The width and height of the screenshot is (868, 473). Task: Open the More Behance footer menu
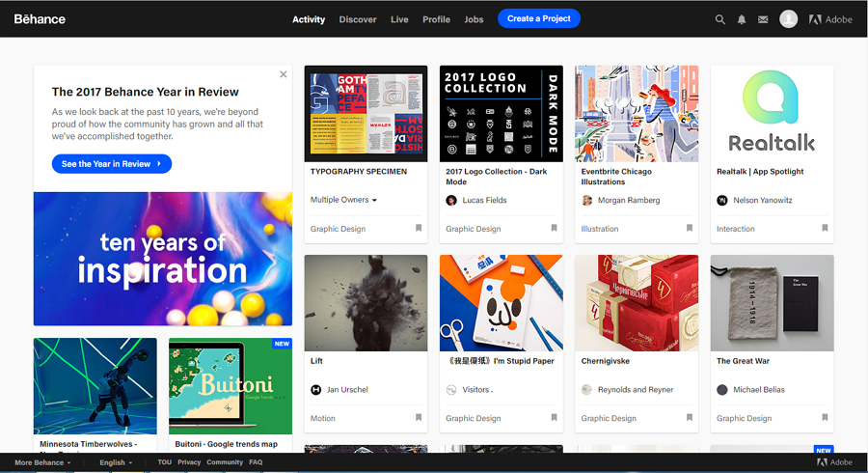42,462
